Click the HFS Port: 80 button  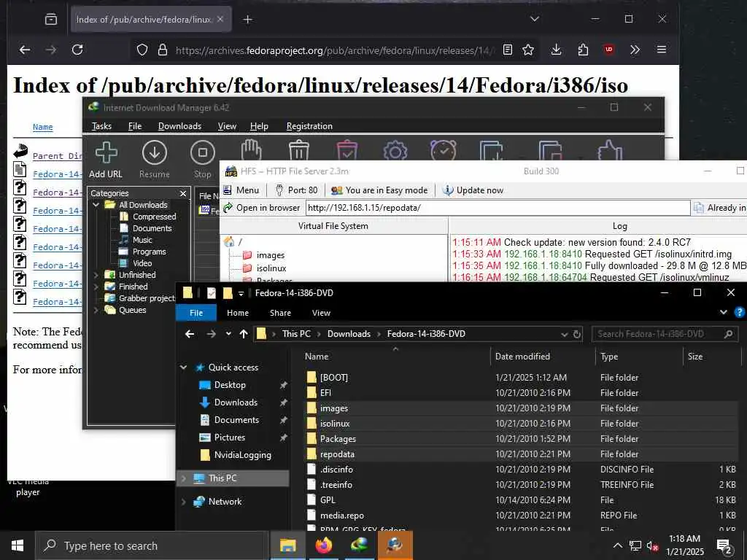coord(297,190)
